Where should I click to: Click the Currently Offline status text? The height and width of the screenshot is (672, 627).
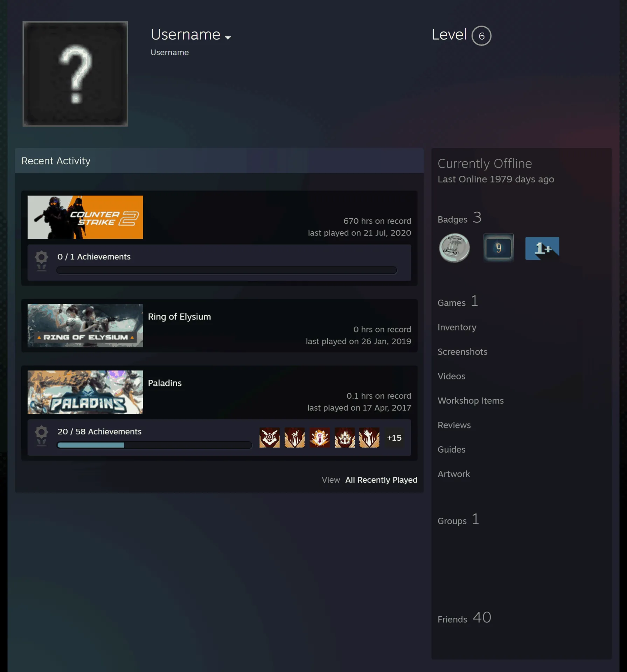click(x=485, y=163)
